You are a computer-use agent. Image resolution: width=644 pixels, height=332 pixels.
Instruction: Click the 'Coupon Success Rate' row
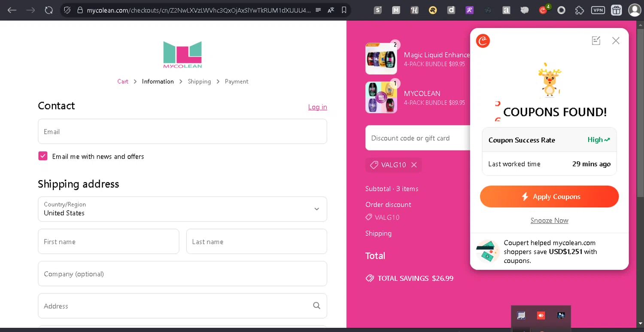click(549, 140)
